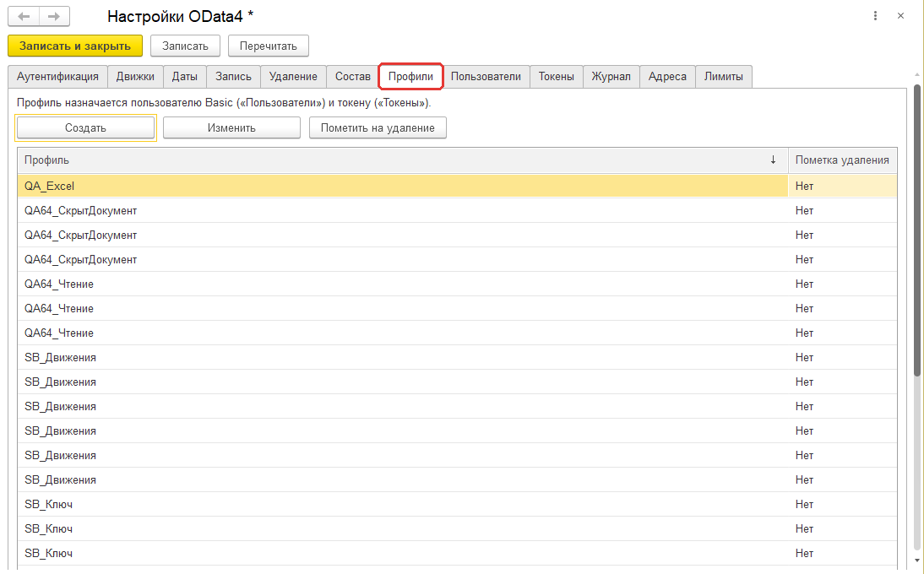Go forward with the right arrow
Screen dimensions: 924x574
[x=54, y=17]
